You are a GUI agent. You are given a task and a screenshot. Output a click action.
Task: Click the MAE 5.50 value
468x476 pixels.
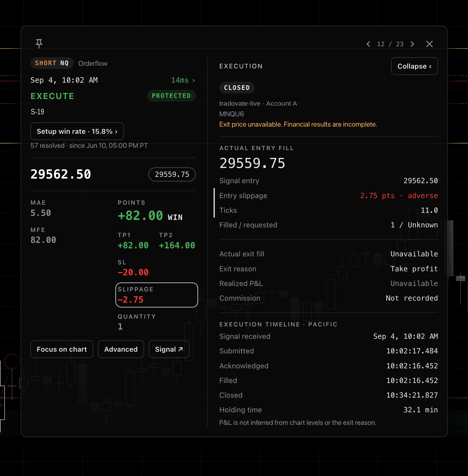point(41,213)
